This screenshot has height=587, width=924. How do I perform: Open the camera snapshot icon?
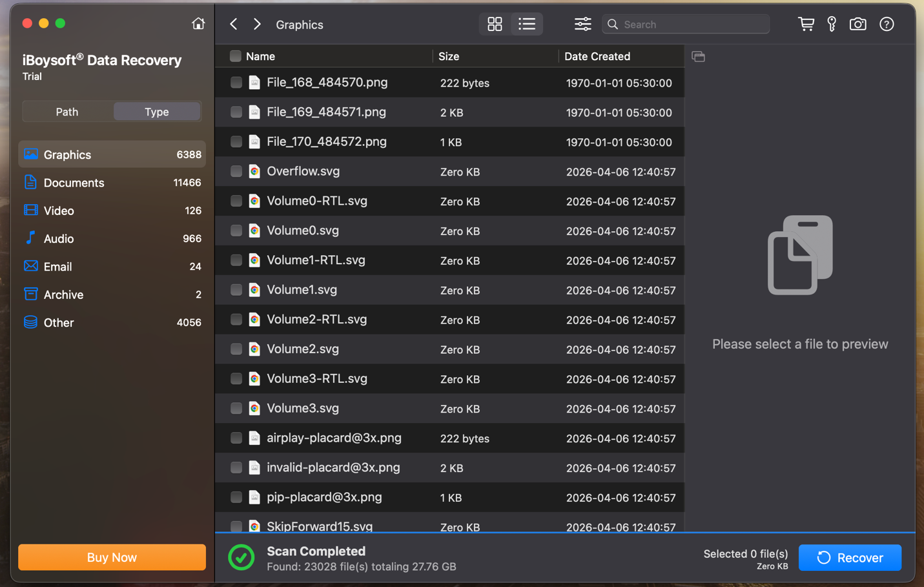(857, 24)
